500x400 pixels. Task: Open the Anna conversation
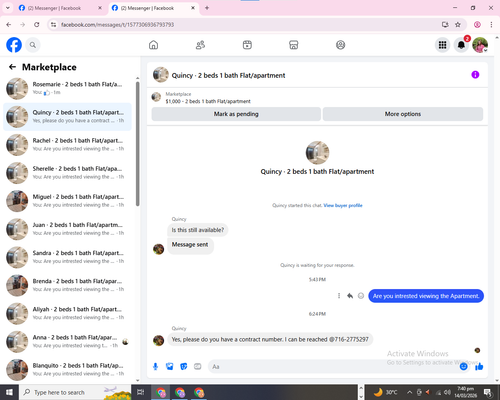click(67, 342)
